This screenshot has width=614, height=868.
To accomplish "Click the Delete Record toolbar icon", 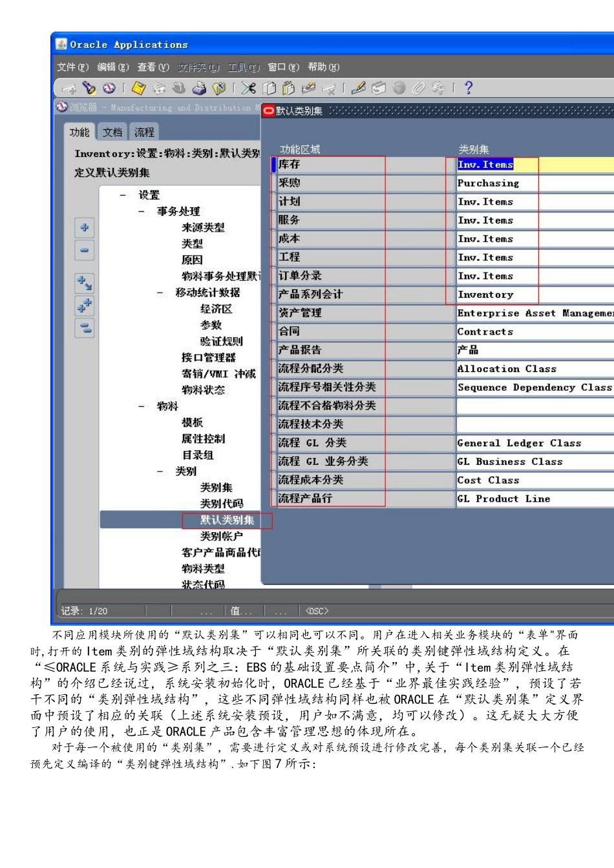I will (x=329, y=88).
